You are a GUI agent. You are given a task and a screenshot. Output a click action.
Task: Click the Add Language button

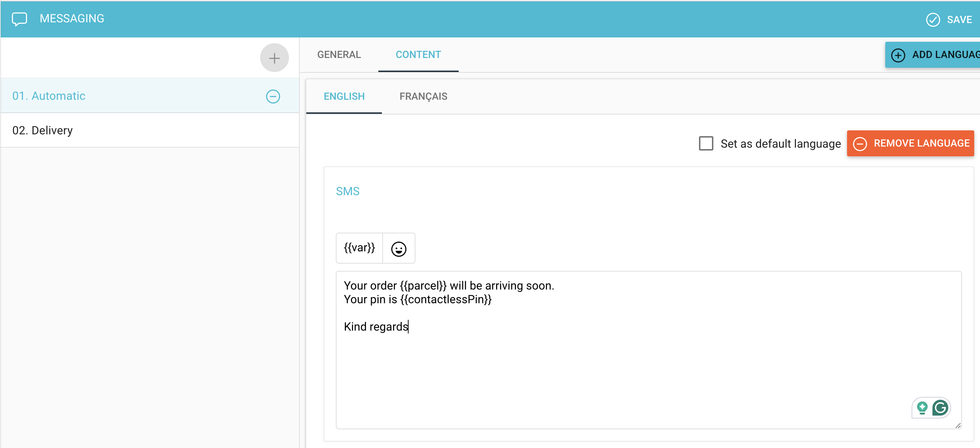point(932,55)
